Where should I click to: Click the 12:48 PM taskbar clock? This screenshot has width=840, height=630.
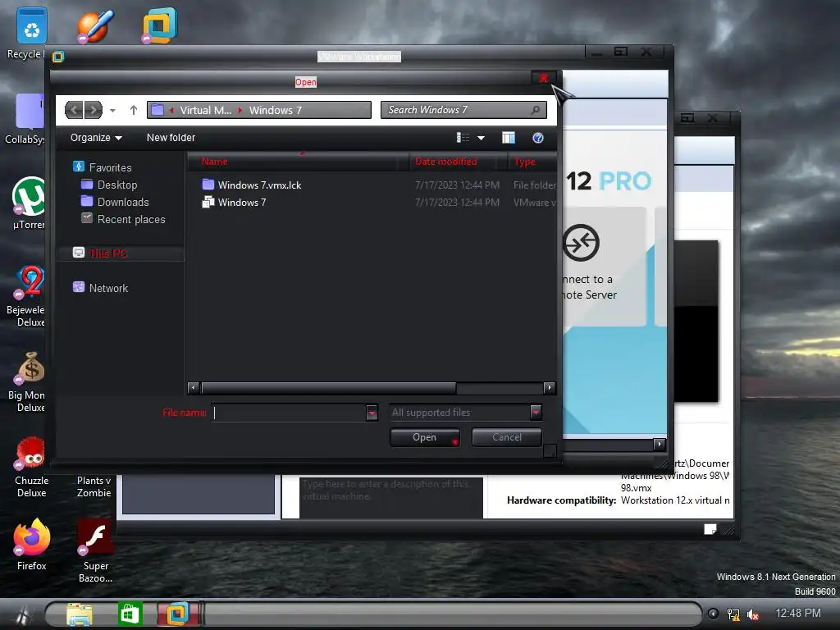(798, 614)
